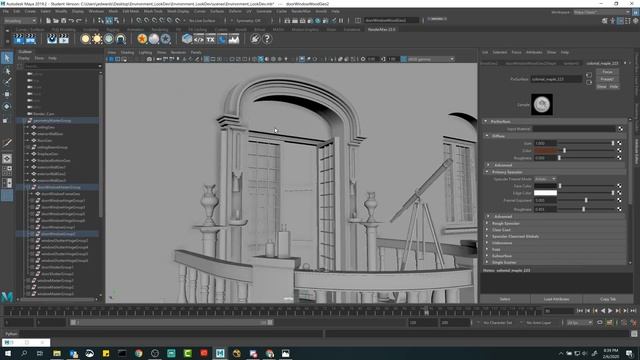Click the round yellow light shelf icon
Viewport: 640px width, 360px height.
click(85, 39)
